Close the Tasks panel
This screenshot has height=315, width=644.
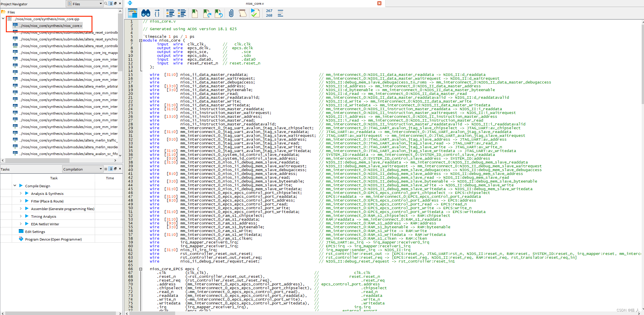pos(120,169)
